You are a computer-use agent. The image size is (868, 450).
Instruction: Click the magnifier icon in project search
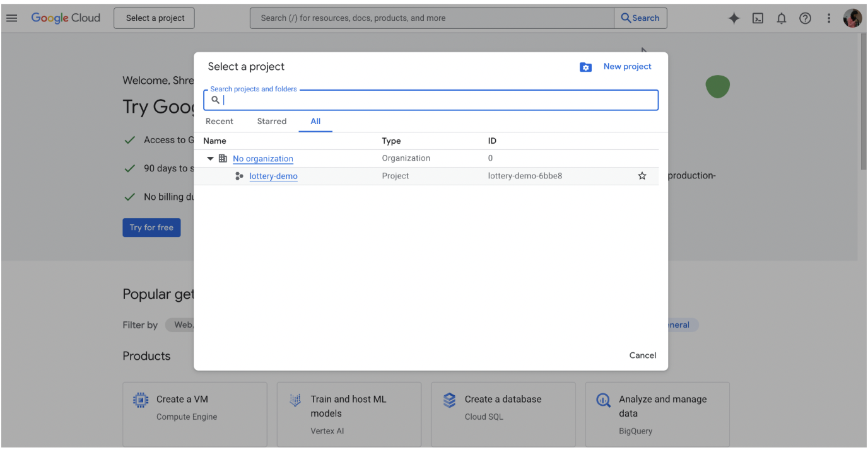point(215,100)
